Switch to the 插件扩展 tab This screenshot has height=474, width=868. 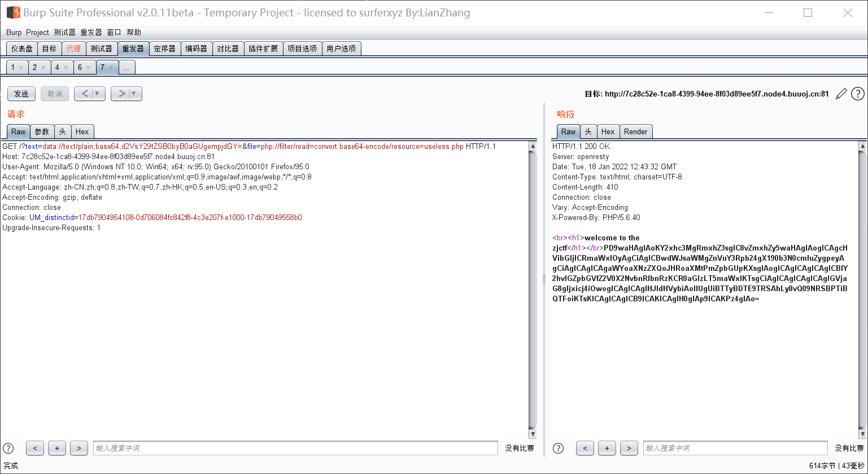[x=263, y=49]
